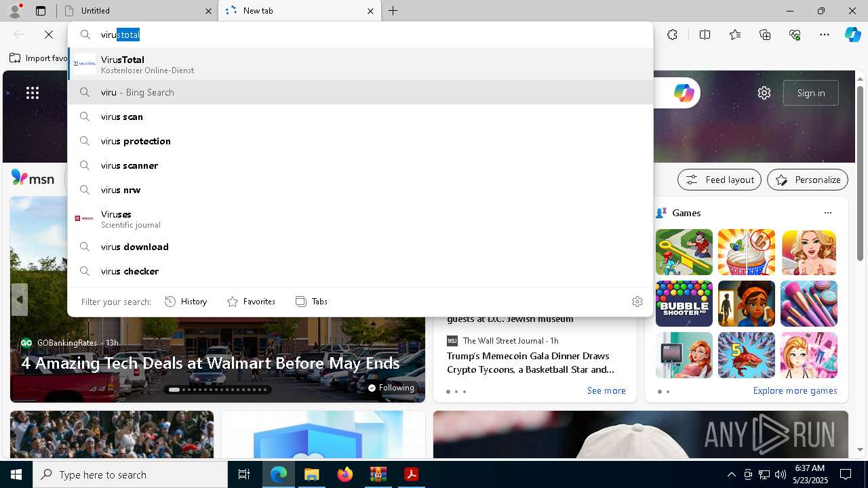Open search suggestion settings gear

(637, 302)
